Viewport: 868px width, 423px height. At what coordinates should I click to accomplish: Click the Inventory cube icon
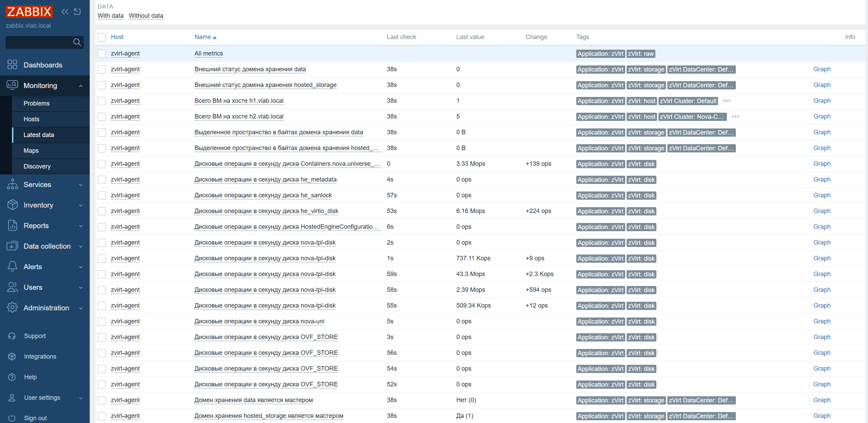pos(12,205)
